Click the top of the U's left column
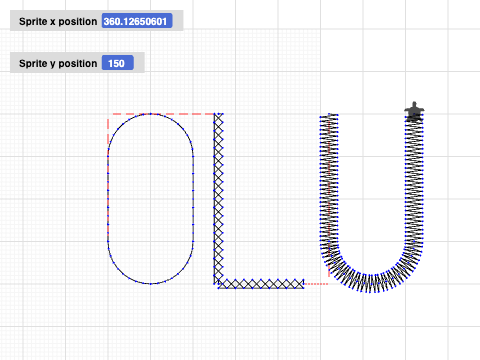Screen dimensions: 480x360 (x=329, y=115)
